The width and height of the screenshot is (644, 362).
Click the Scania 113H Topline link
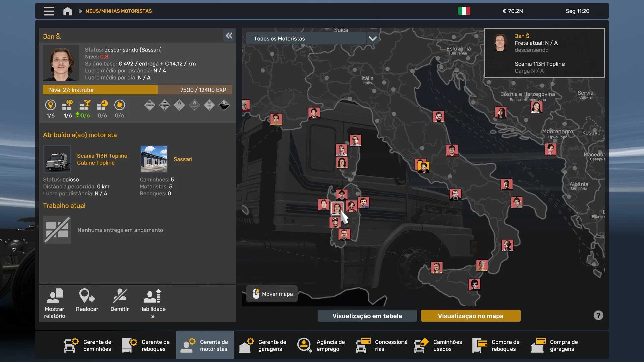(x=102, y=156)
